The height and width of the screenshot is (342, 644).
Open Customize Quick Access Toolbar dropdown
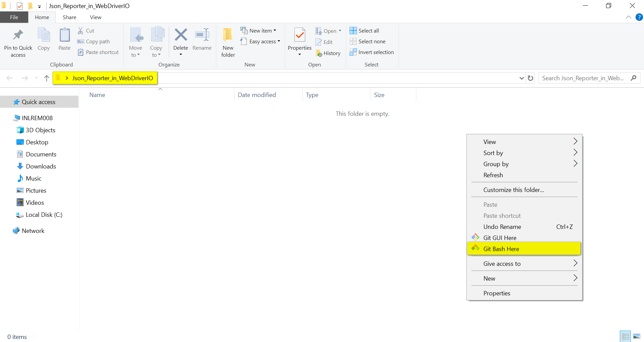39,6
